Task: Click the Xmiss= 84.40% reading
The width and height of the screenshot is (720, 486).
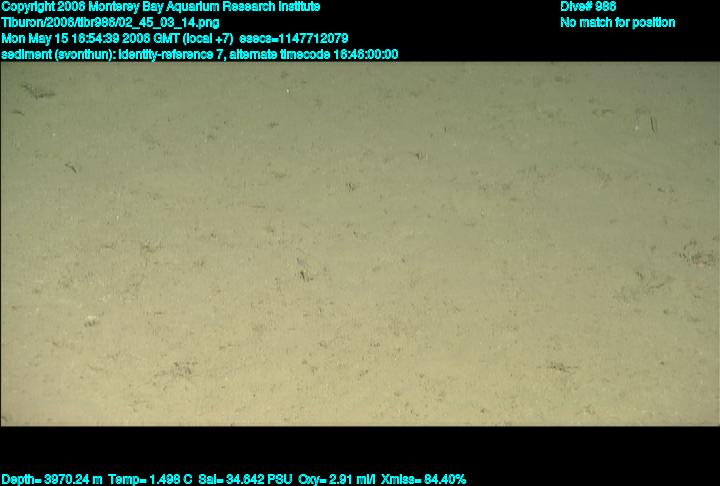Action: click(x=424, y=480)
